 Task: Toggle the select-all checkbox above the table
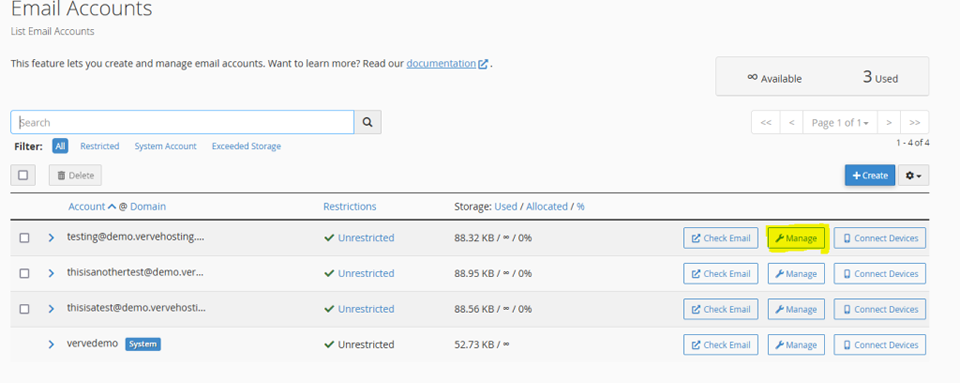point(23,175)
